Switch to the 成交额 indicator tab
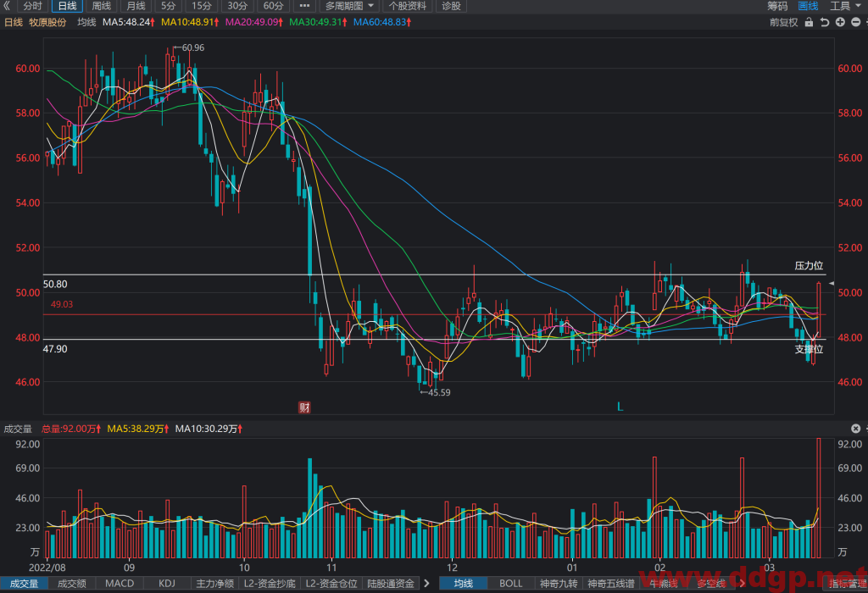 [72, 583]
